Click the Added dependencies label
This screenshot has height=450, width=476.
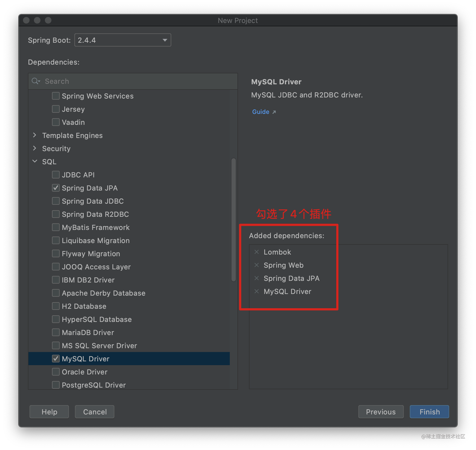pyautogui.click(x=286, y=235)
